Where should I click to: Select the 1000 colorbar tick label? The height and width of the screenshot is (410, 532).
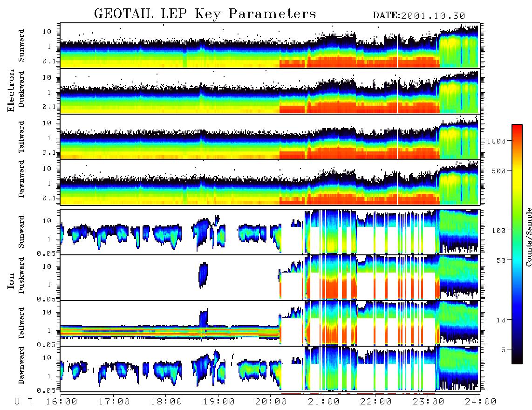(x=497, y=141)
